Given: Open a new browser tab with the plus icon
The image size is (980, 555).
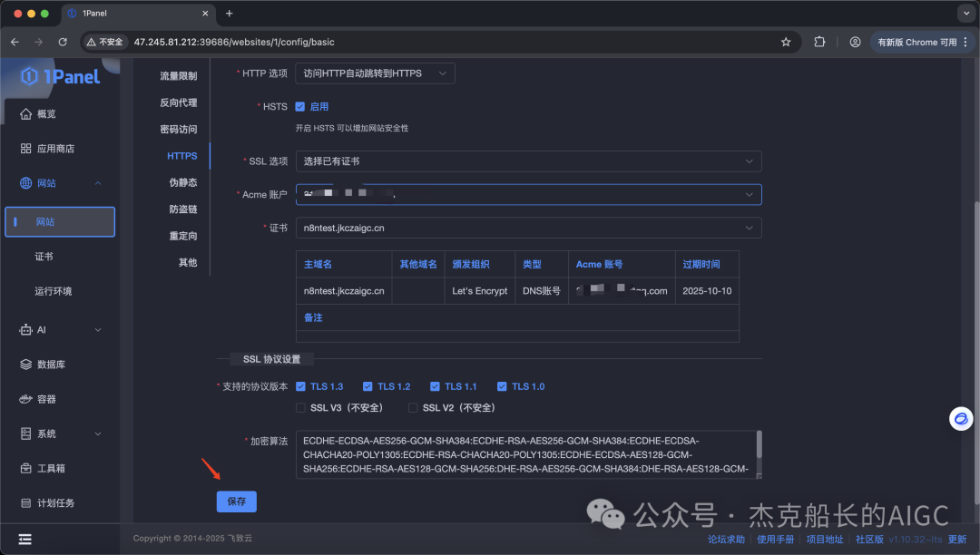Looking at the screenshot, I should click(x=230, y=13).
